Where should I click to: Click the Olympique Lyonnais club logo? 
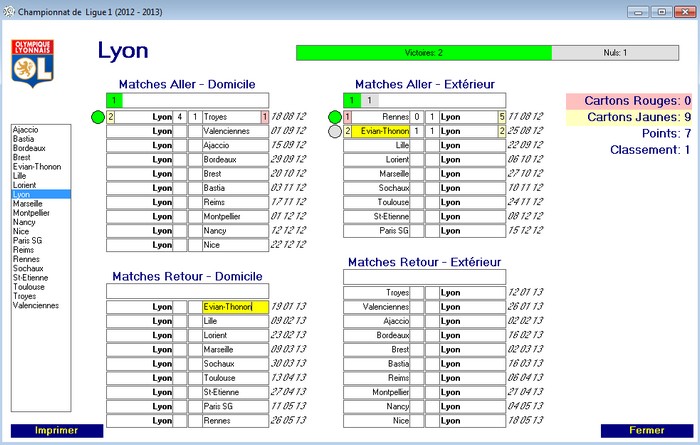31,63
